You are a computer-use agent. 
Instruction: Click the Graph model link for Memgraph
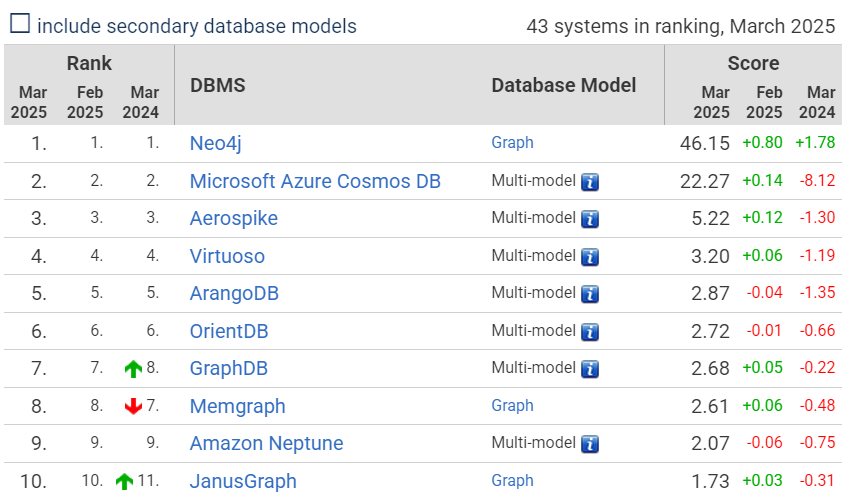pyautogui.click(x=512, y=406)
